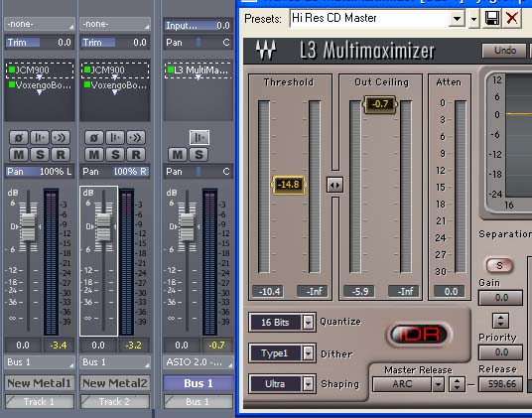Click New Metal2 Pan 100% R control

coord(115,172)
